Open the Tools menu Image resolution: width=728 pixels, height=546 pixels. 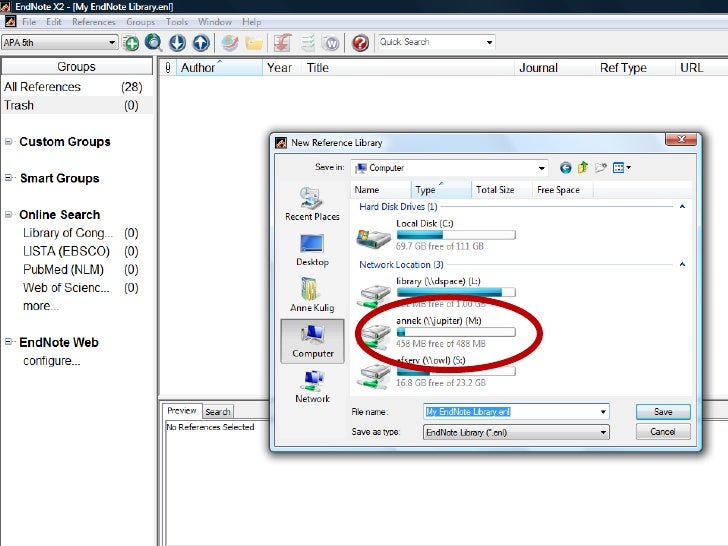[177, 22]
